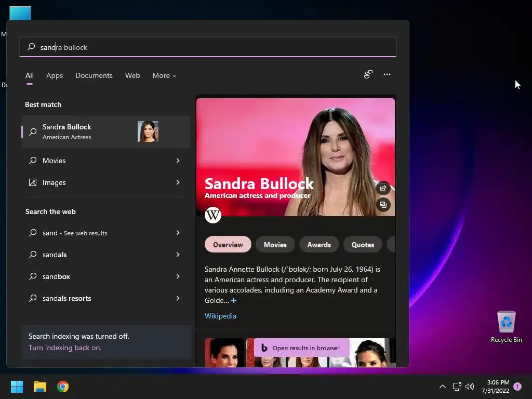Open the sandals resorts web suggestion
This screenshot has width=532, height=399.
[x=105, y=298]
